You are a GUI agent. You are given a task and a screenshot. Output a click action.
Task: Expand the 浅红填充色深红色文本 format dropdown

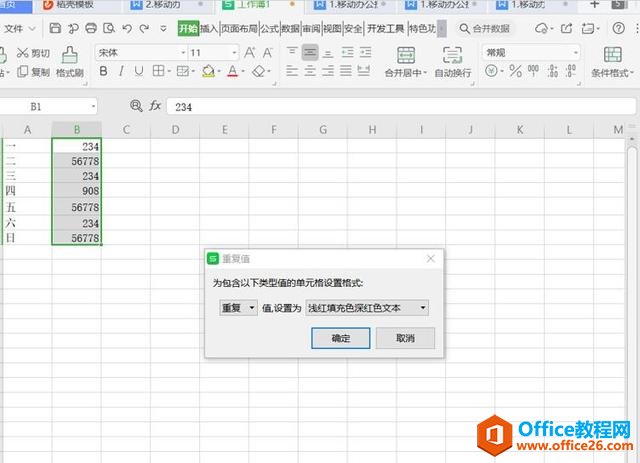pyautogui.click(x=367, y=308)
